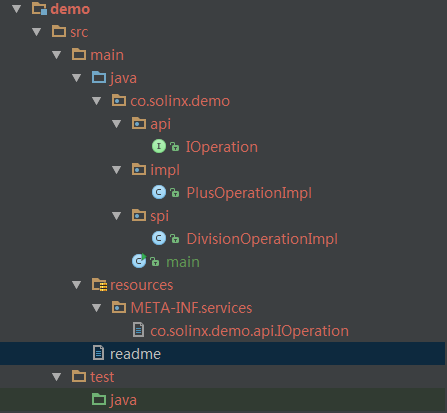Click the test folder icon
The height and width of the screenshot is (413, 447).
79,376
